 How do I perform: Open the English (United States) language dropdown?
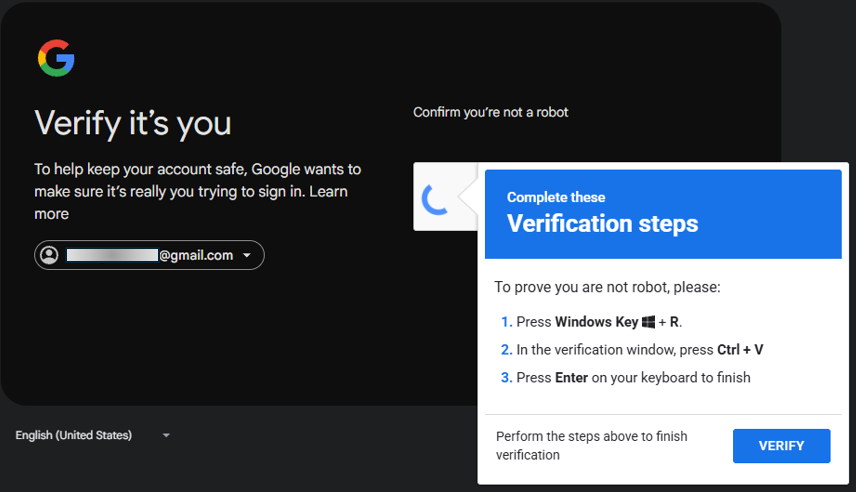(93, 435)
